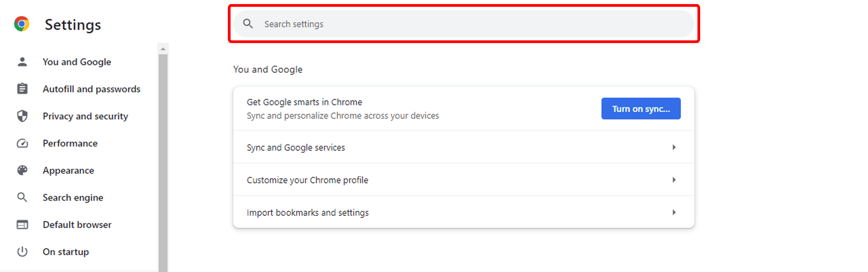
Task: Click the person icon beside You and Google
Action: [22, 62]
